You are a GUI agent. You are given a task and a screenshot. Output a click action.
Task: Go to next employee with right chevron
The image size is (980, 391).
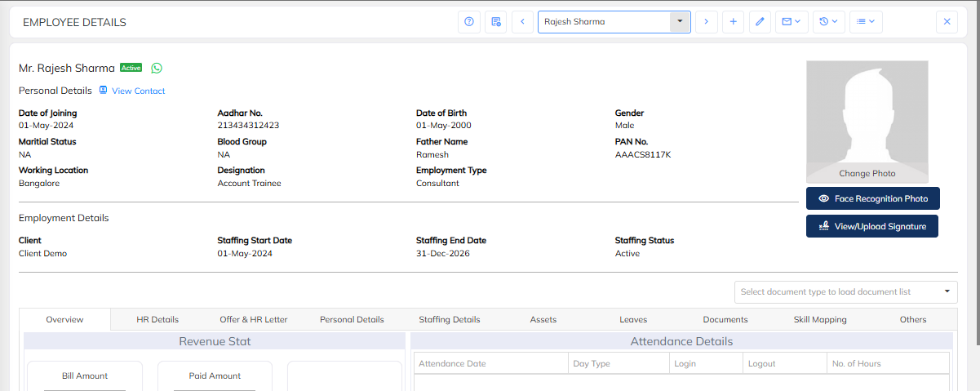point(706,22)
